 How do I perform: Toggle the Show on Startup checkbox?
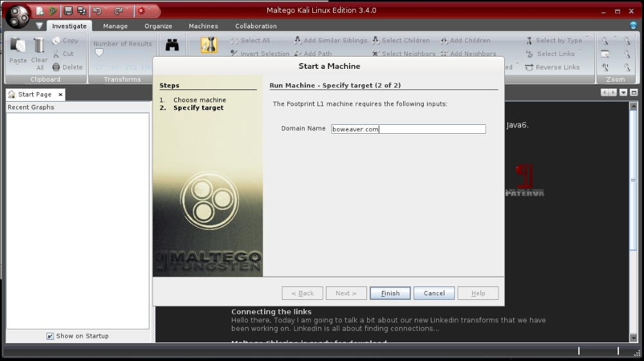[50, 336]
